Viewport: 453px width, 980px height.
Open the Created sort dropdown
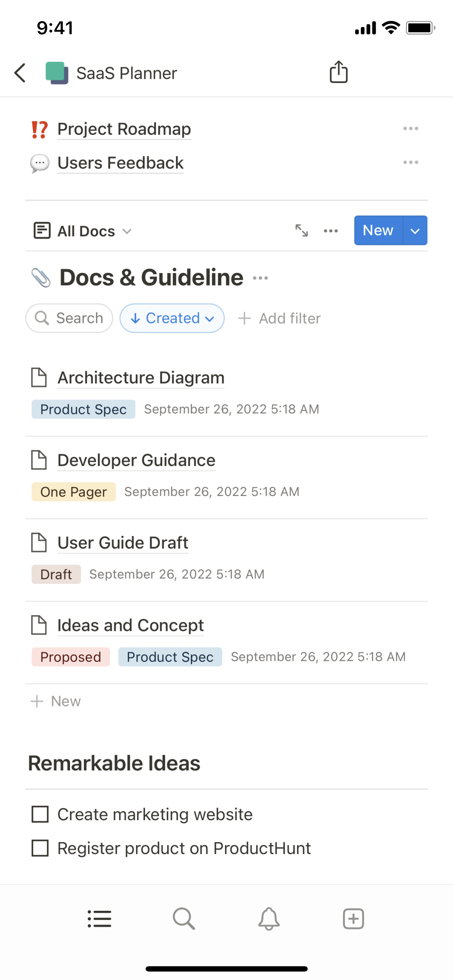coord(172,318)
